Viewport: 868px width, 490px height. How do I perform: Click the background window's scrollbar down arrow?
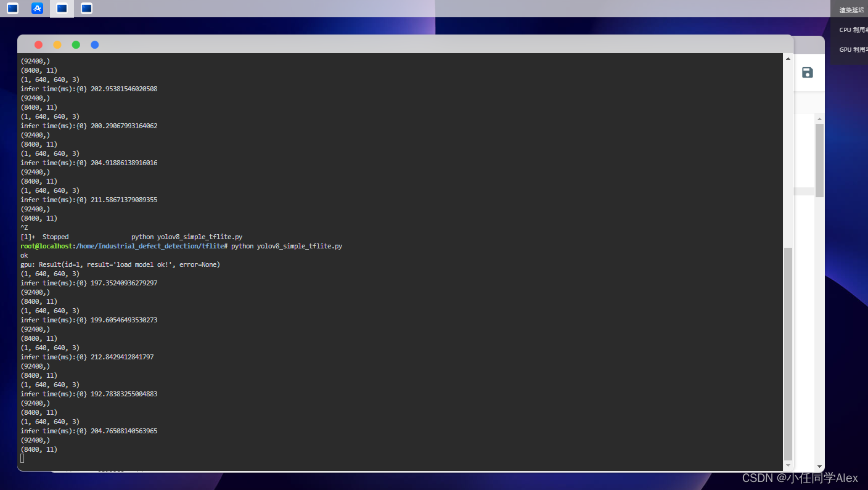819,467
